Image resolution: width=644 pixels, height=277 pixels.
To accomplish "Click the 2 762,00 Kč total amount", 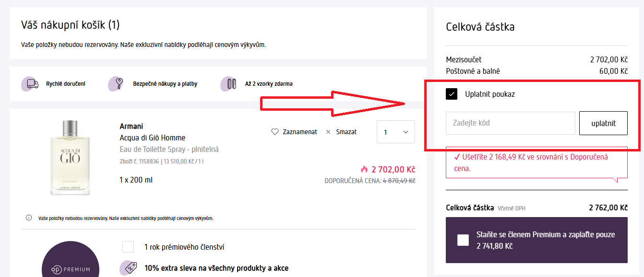I will 608,208.
